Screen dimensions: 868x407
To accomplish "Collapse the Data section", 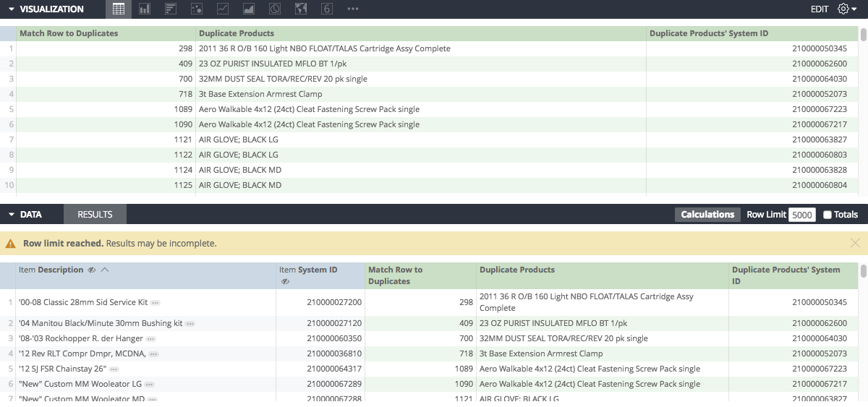I will 12,215.
